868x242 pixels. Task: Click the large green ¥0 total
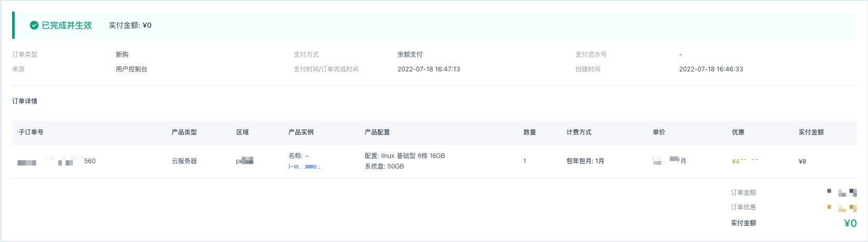click(850, 223)
